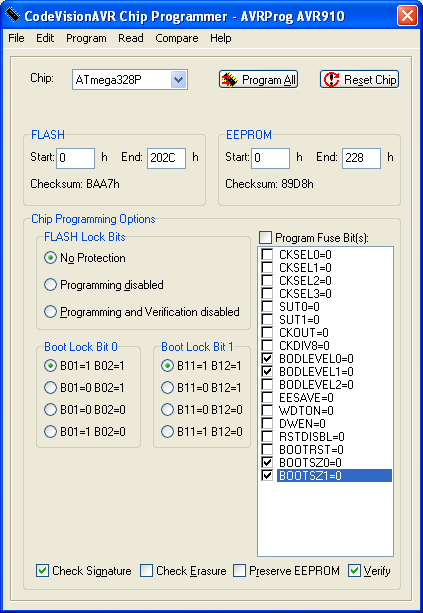Select B11=1 B12=0 boot lock option
Screen dimensions: 423x613
[x=167, y=432]
